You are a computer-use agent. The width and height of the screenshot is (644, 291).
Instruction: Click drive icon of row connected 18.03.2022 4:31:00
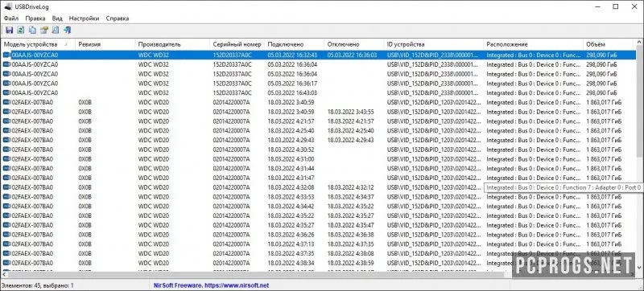click(7, 159)
